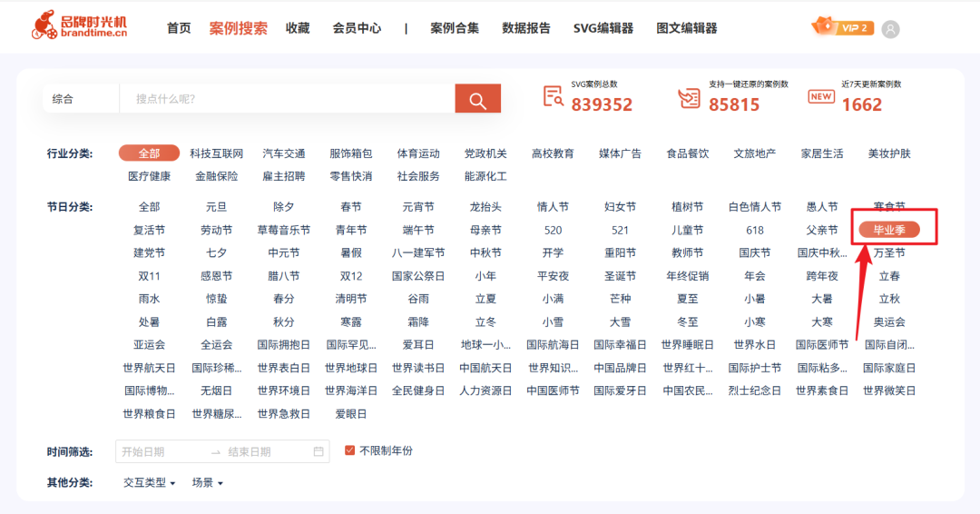Select the 中国医师节 filter
The image size is (980, 514).
[553, 390]
